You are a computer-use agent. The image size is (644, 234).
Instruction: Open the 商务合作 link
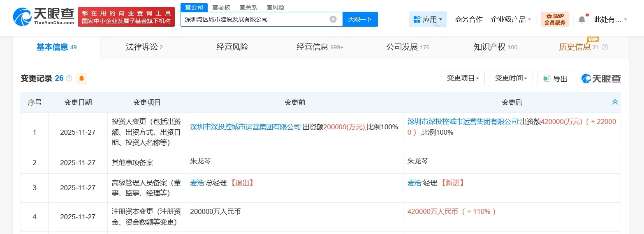[x=469, y=19]
